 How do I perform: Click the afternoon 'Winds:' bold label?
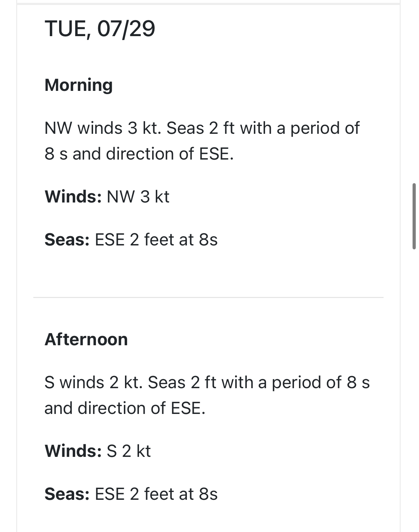tap(73, 451)
